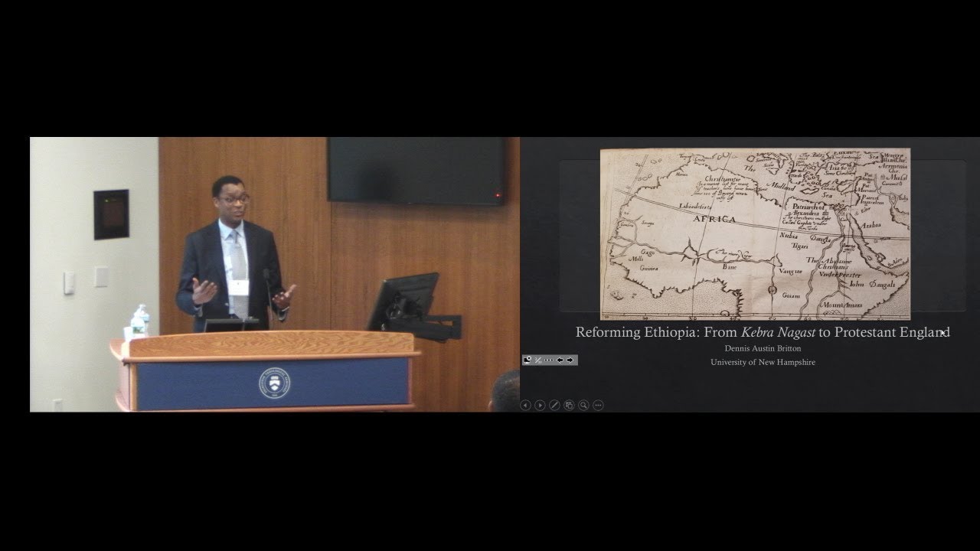Click the next slide circle button
The width and height of the screenshot is (980, 551).
(540, 405)
